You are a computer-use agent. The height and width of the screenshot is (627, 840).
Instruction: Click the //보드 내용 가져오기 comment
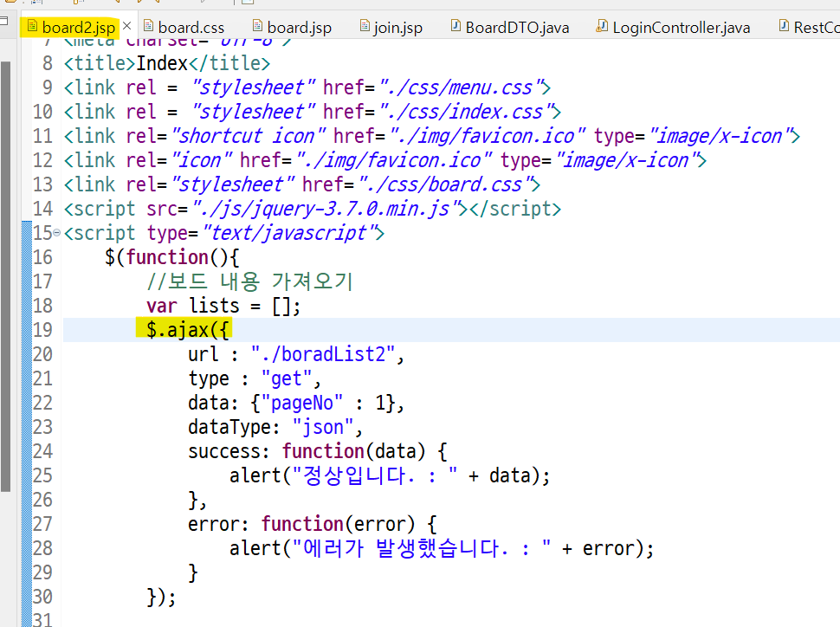[x=249, y=281]
